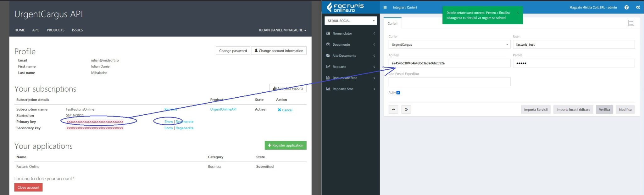The height and width of the screenshot is (195, 644).
Task: Click the Magazin Mixt la Colt SRL - admin label
Action: point(593,7)
